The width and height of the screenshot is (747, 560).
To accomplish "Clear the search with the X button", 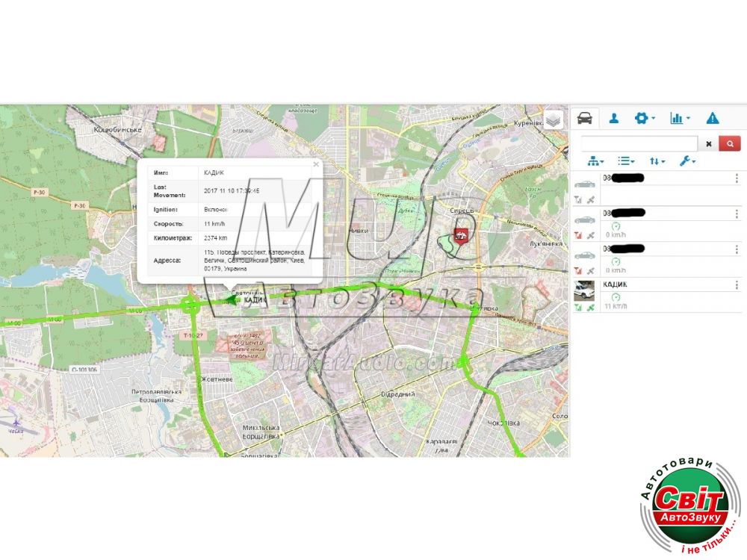I will click(709, 143).
